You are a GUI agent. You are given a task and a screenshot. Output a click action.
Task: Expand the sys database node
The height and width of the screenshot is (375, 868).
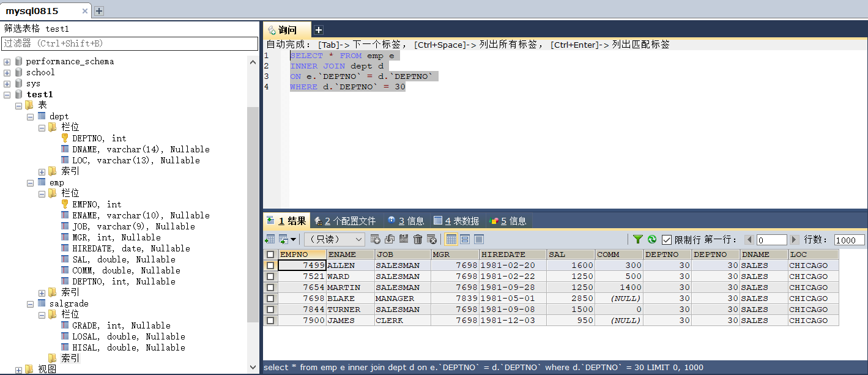click(7, 84)
